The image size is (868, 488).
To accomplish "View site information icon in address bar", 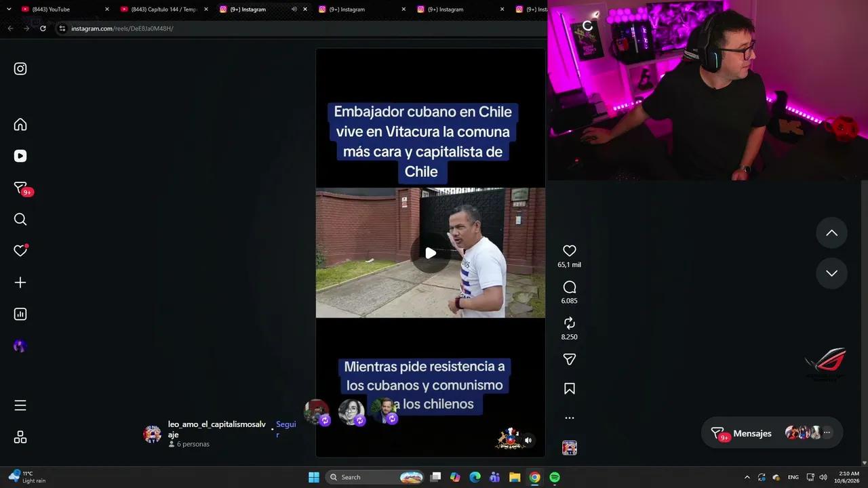I will (x=62, y=28).
